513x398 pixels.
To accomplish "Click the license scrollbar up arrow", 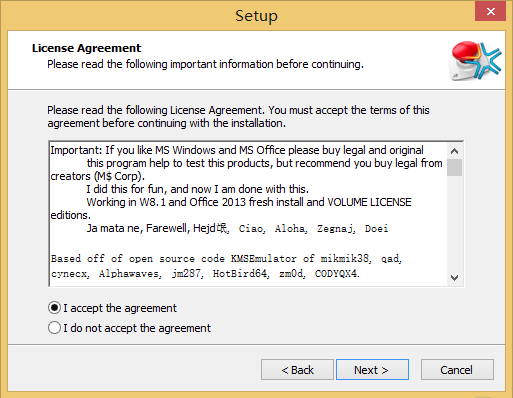I will 454,151.
